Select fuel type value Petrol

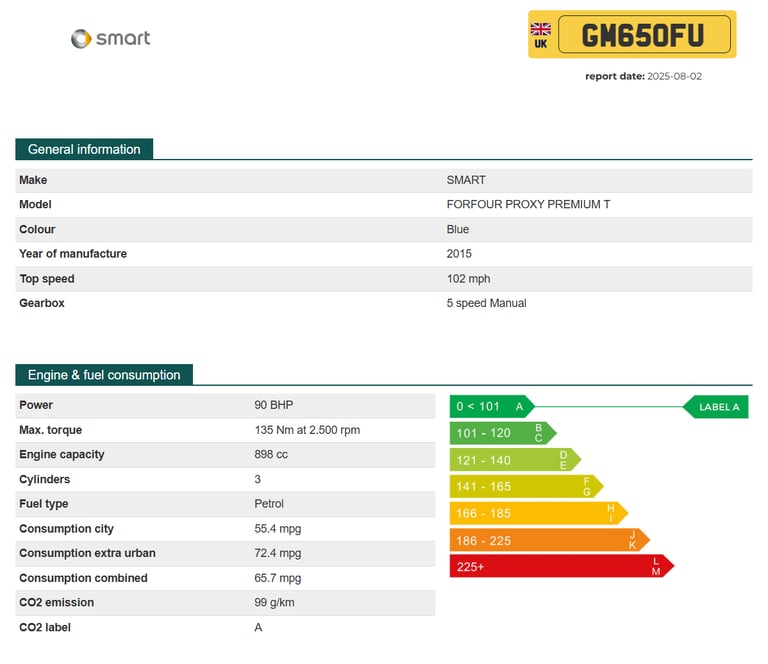click(269, 504)
